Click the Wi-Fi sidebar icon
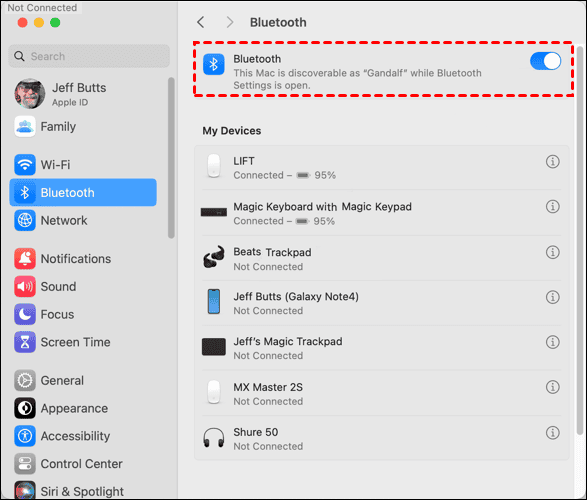 pos(25,165)
